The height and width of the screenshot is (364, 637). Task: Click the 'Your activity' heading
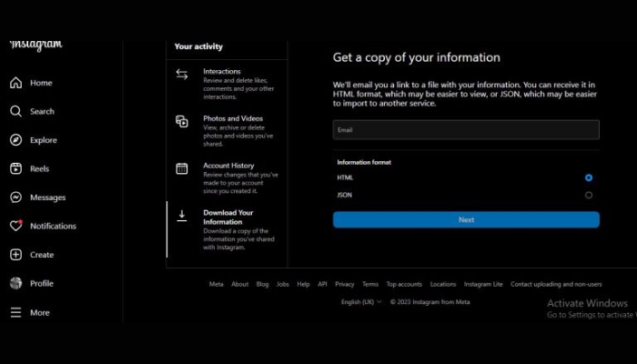tap(198, 46)
